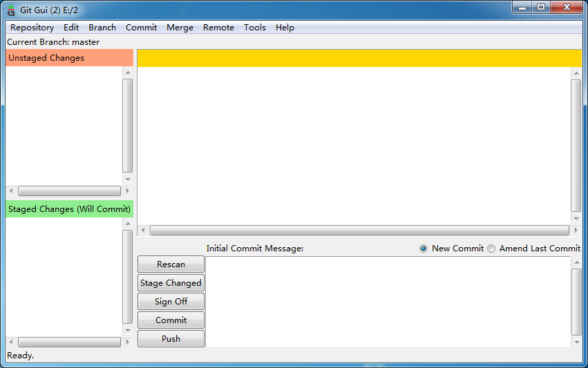Click the diff pane scroll up arrow

click(x=576, y=73)
